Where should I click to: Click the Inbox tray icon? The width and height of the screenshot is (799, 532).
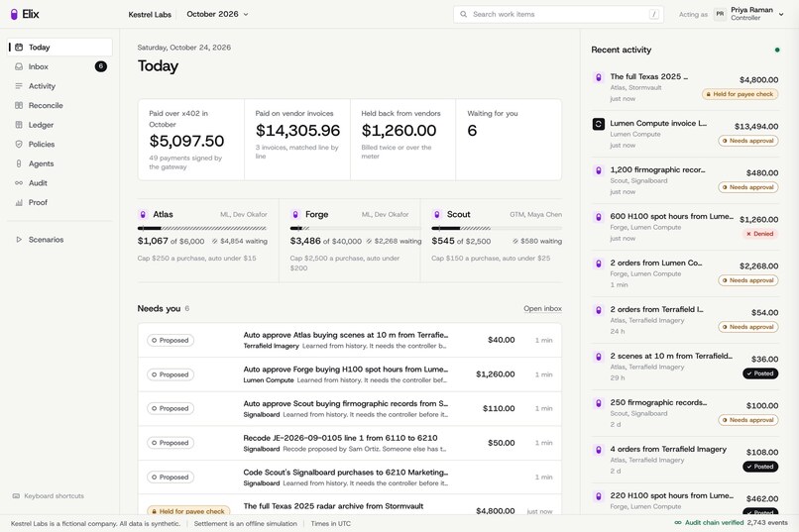[x=19, y=66]
